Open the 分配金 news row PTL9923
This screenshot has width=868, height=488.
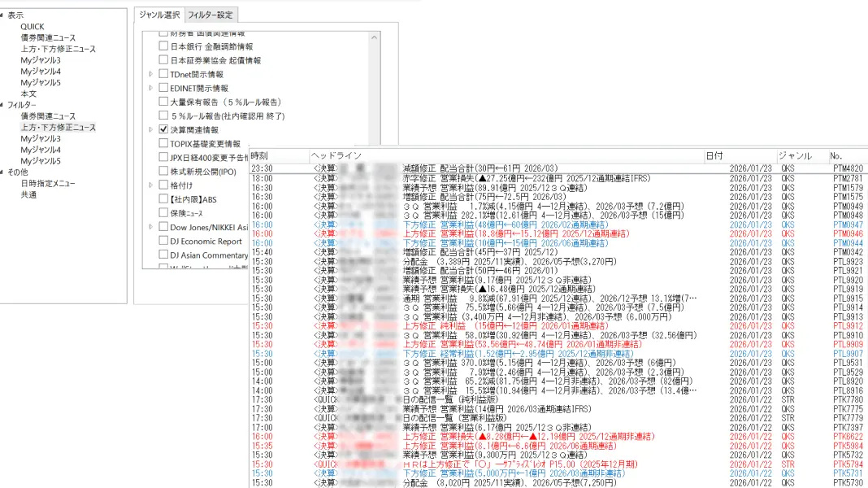point(558,261)
